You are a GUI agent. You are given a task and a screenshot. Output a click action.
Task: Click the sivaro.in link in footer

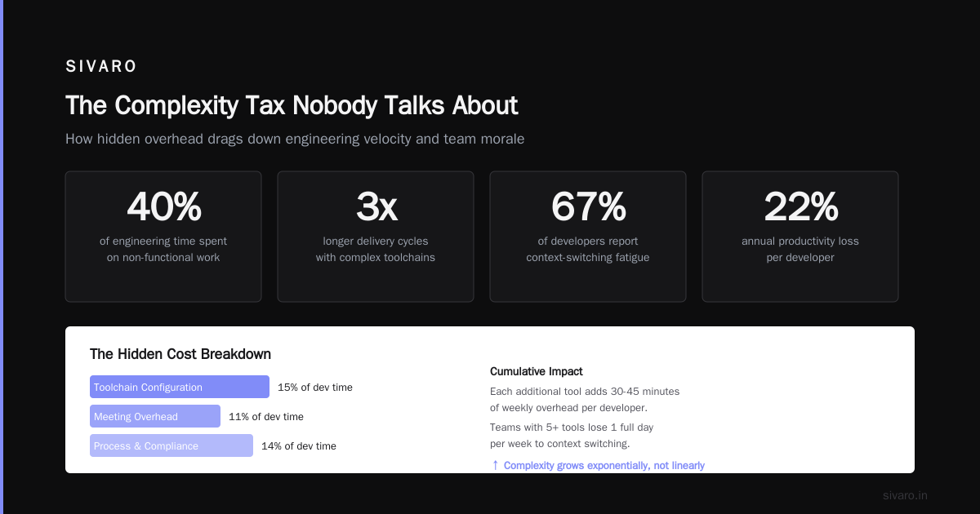tap(905, 495)
